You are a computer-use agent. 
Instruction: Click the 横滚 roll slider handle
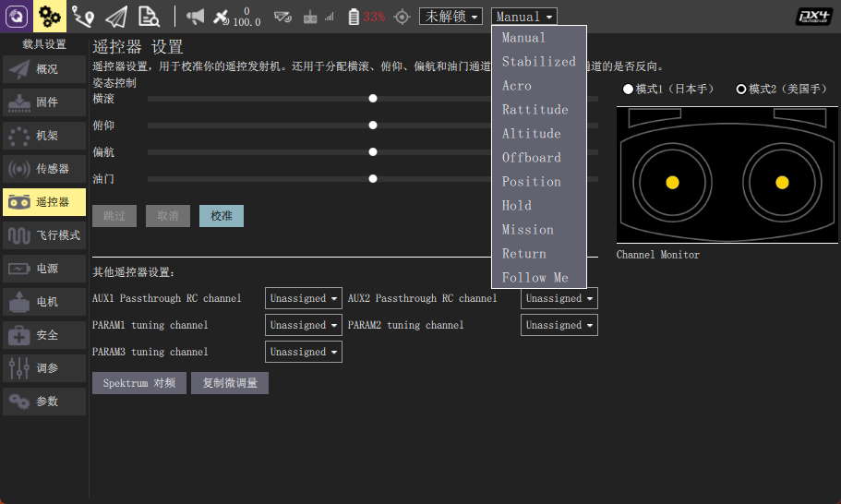coord(373,98)
